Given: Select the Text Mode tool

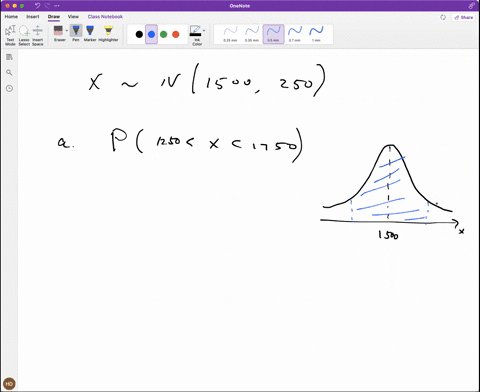Looking at the screenshot, I should pyautogui.click(x=10, y=35).
